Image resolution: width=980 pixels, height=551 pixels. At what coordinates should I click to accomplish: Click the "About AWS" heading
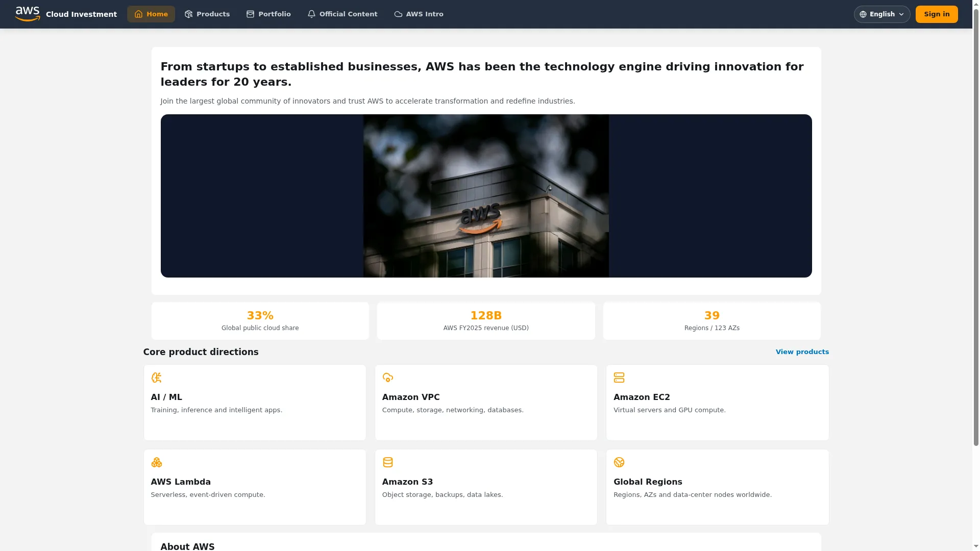coord(187,546)
